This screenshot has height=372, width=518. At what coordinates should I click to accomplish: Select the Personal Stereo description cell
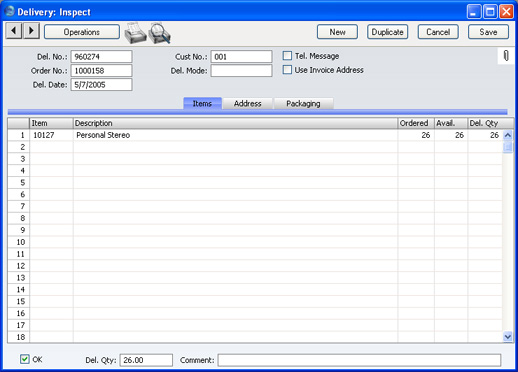(x=235, y=135)
